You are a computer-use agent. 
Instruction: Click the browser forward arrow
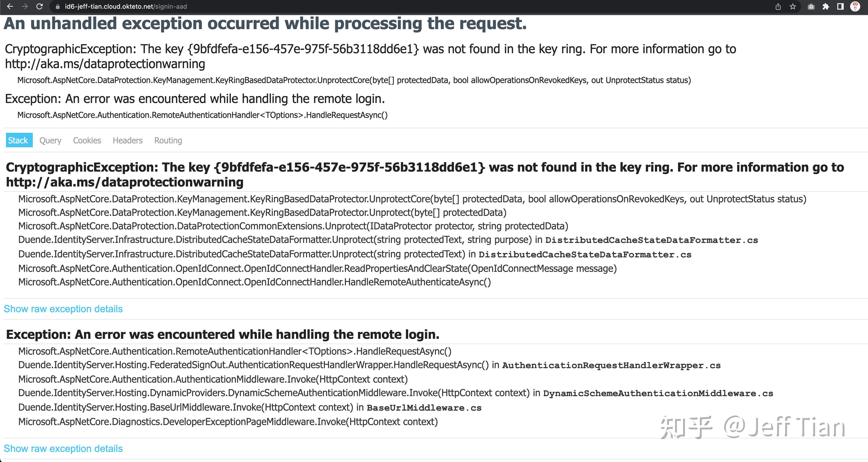25,6
